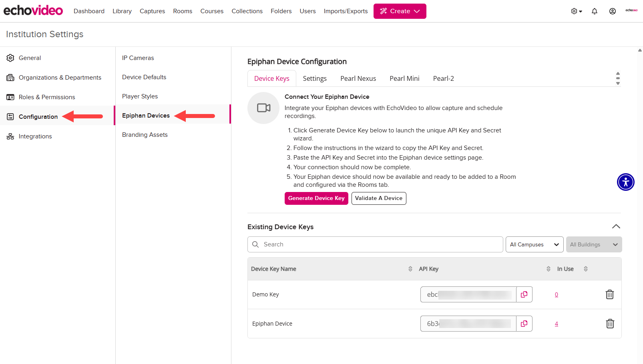Click the echovideo logo
This screenshot has width=643, height=364.
(x=33, y=10)
